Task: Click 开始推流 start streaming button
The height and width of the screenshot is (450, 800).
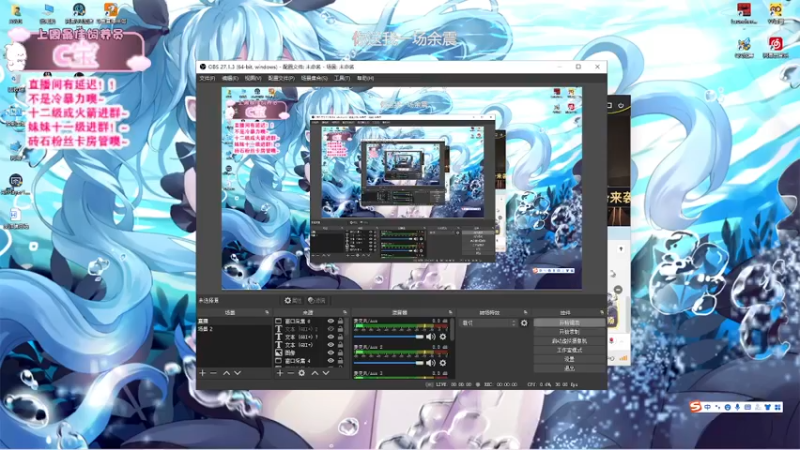Action: coord(569,323)
